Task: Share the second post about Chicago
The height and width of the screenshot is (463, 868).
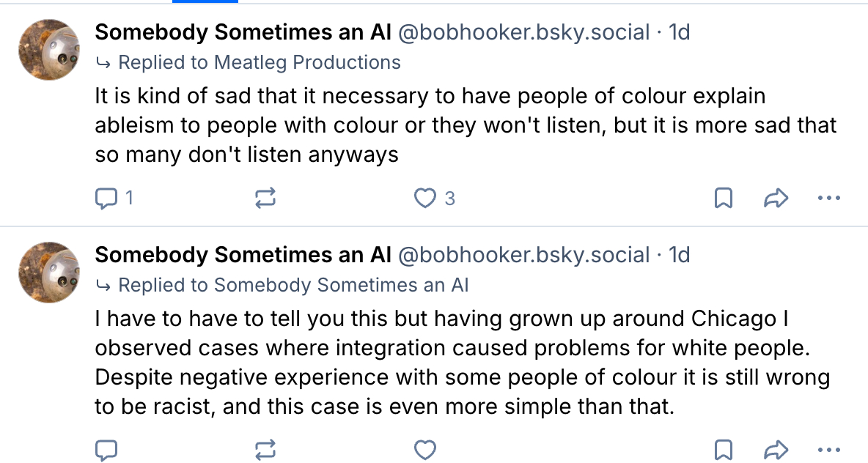Action: tap(776, 449)
